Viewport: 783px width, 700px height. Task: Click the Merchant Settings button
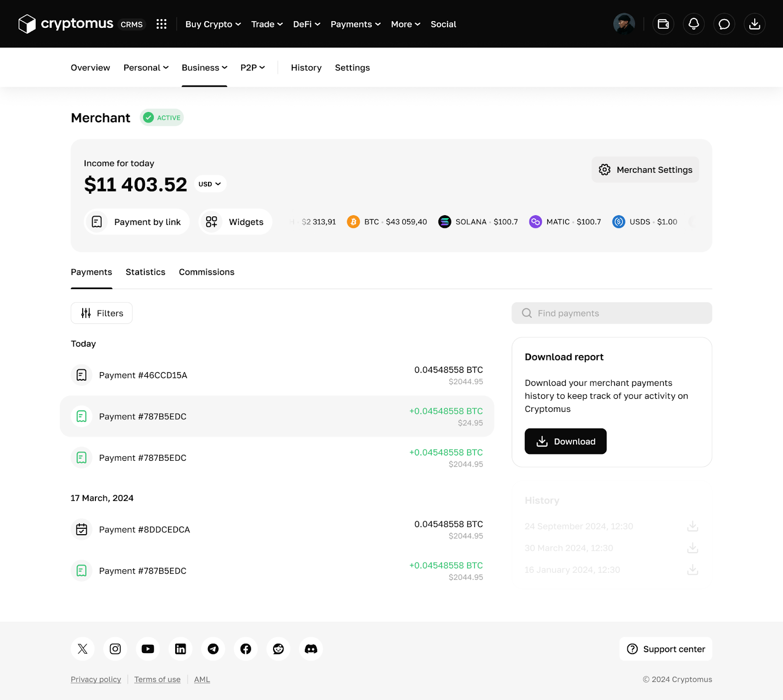pyautogui.click(x=645, y=170)
